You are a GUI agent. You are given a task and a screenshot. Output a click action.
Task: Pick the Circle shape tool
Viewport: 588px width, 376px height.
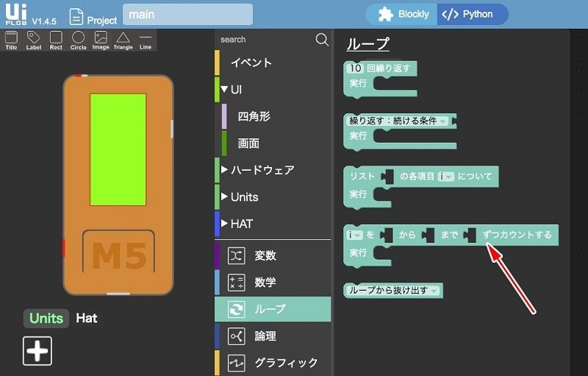[x=78, y=40]
